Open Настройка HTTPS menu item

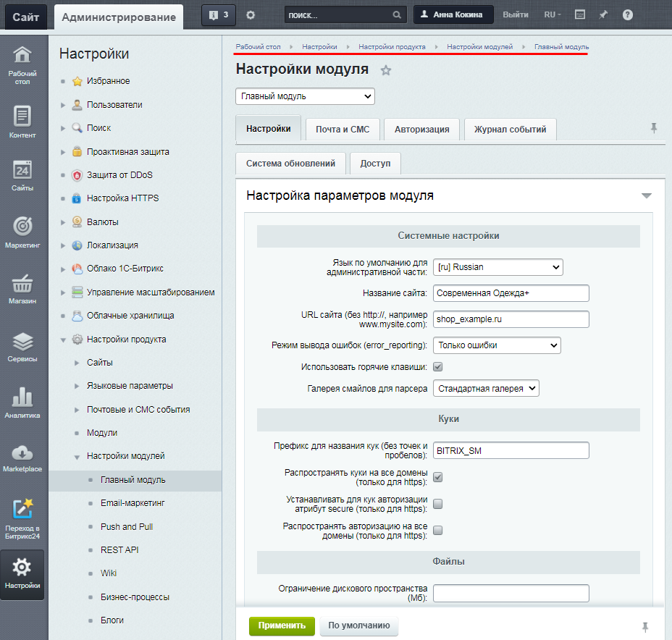(x=122, y=198)
